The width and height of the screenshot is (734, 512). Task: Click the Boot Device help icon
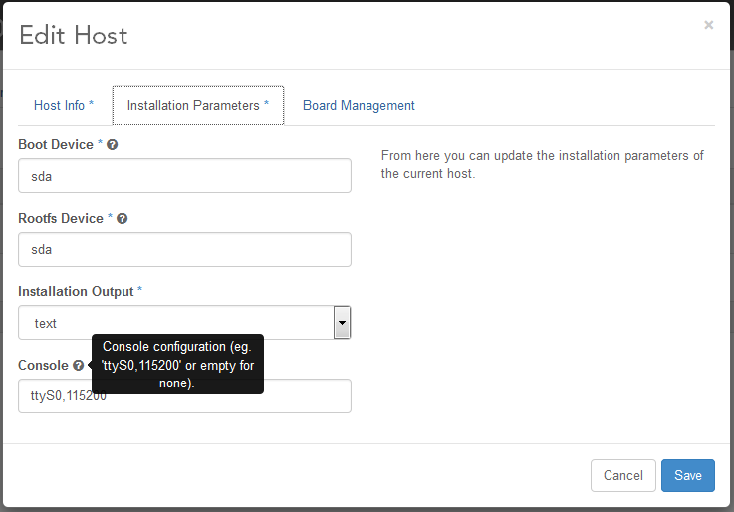point(113,145)
